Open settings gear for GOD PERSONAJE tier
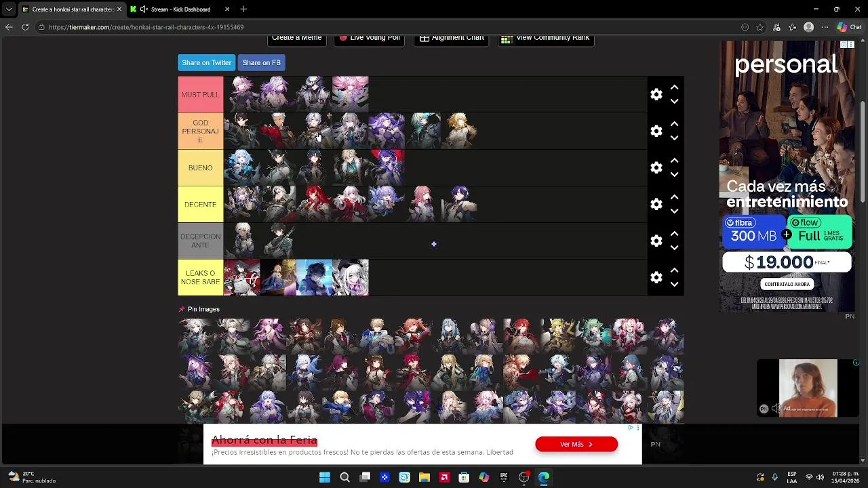Screen dimensions: 868x488 tap(656, 131)
